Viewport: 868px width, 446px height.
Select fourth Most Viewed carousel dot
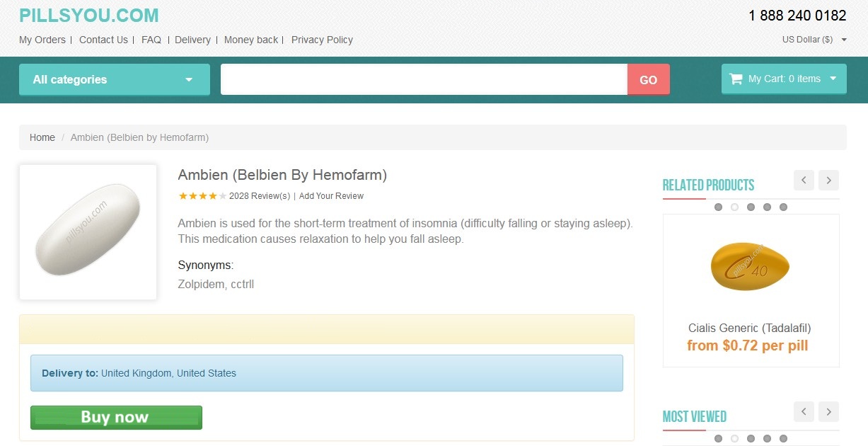tap(767, 439)
